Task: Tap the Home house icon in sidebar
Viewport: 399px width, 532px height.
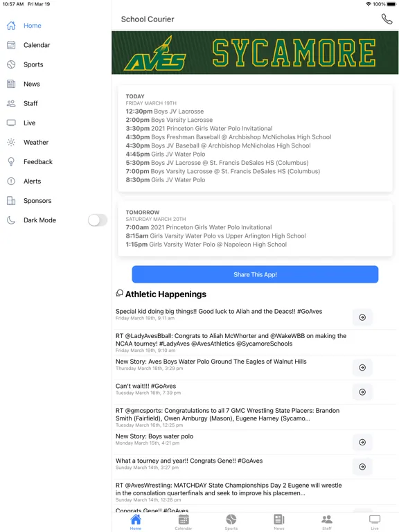Action: [x=11, y=26]
